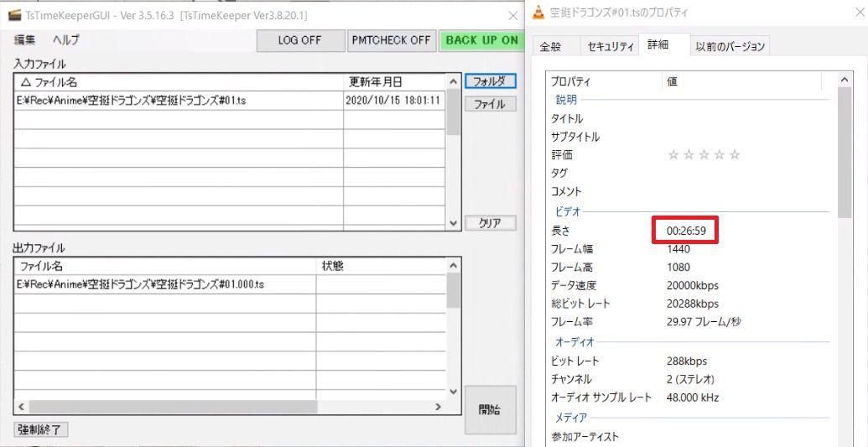Click the ファイル button

pyautogui.click(x=490, y=104)
